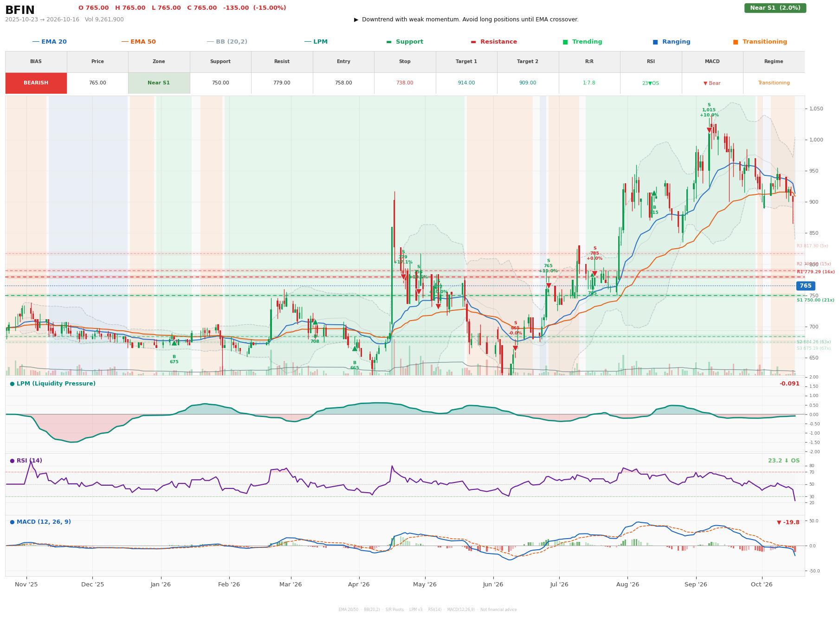Toggle the EMA 20 legend entry
840x617 pixels.
tap(49, 42)
